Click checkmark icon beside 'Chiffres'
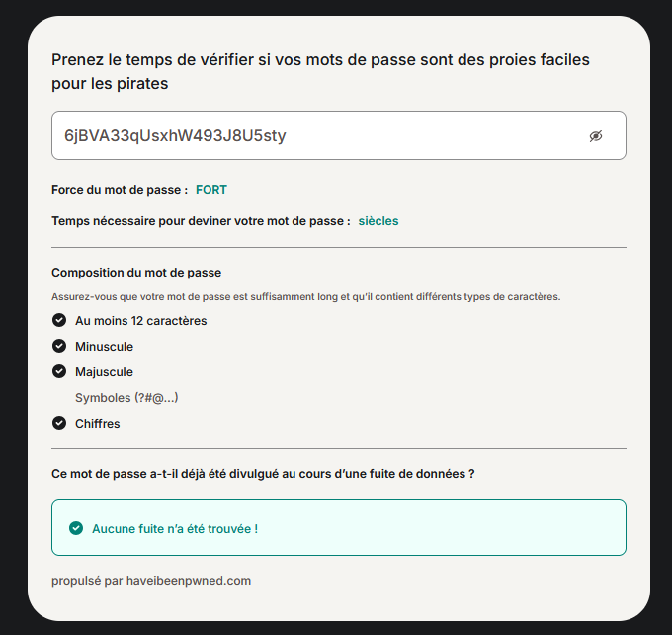Screen dimensions: 672x635 [x=59, y=423]
